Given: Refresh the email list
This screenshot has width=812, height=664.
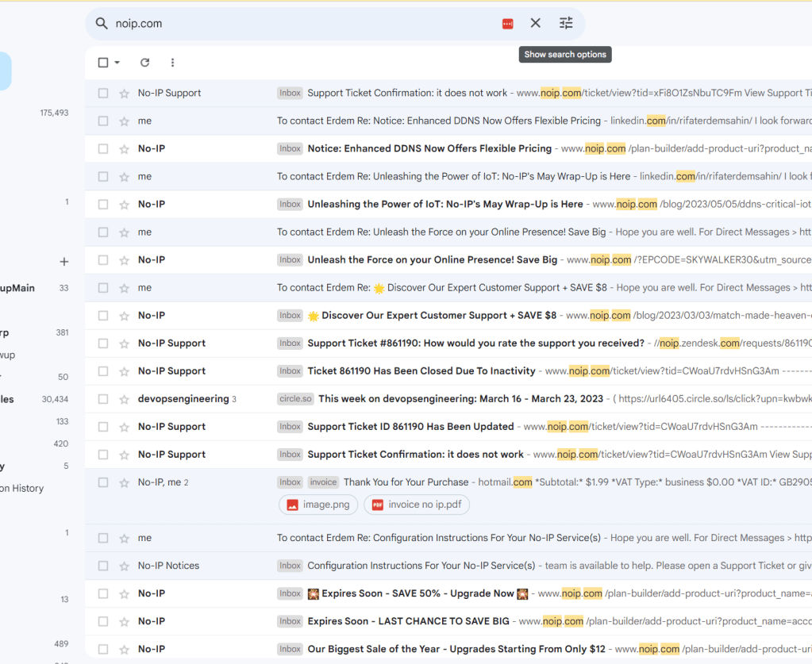Looking at the screenshot, I should (x=145, y=62).
